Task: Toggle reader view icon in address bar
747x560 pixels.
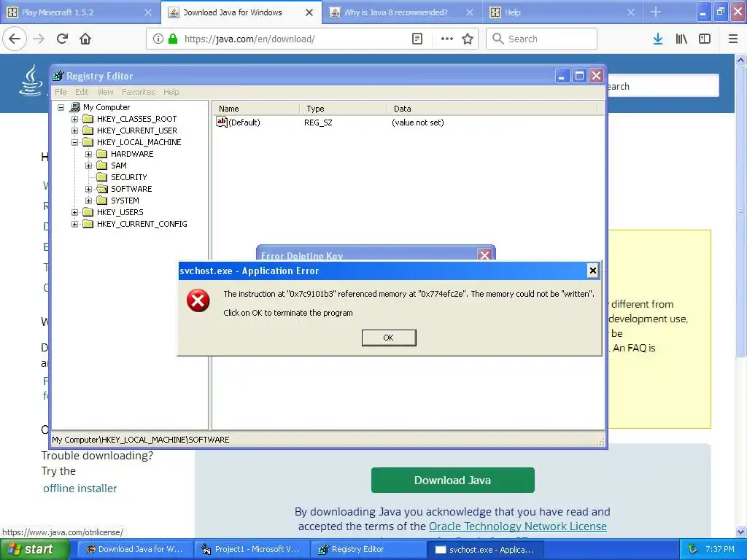Action: [417, 39]
